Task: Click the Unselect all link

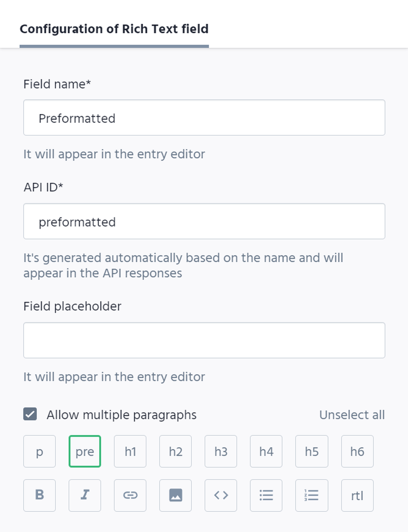Action: (352, 415)
